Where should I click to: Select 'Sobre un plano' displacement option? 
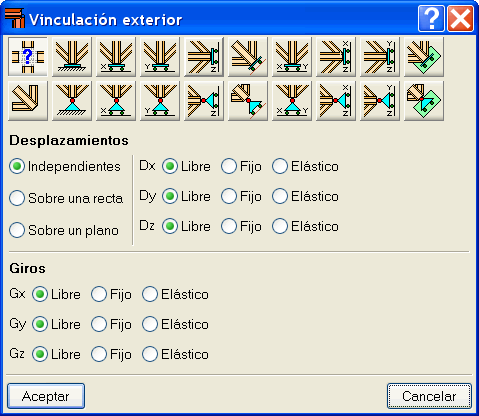(64, 230)
